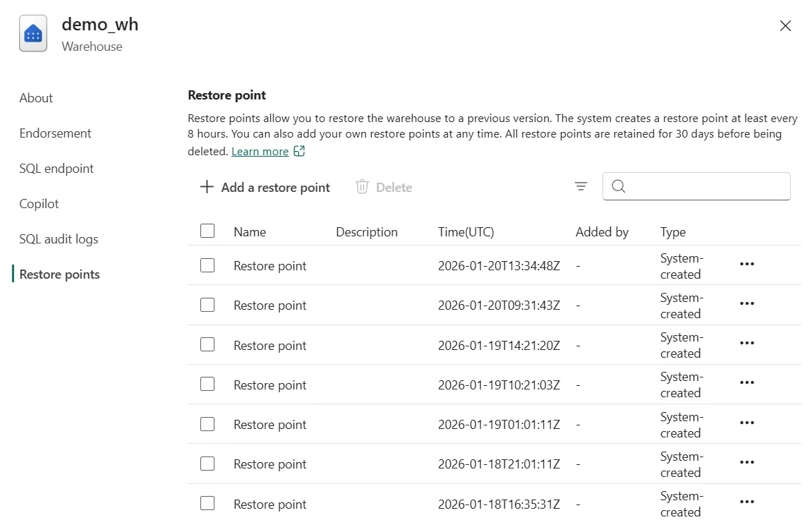Click the plus icon to add restore point
The width and height of the screenshot is (812, 520).
(207, 187)
